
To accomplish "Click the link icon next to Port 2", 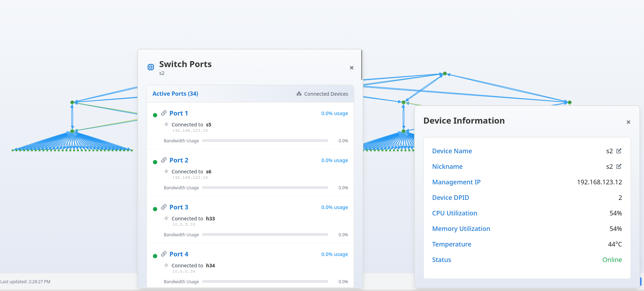I will (164, 160).
